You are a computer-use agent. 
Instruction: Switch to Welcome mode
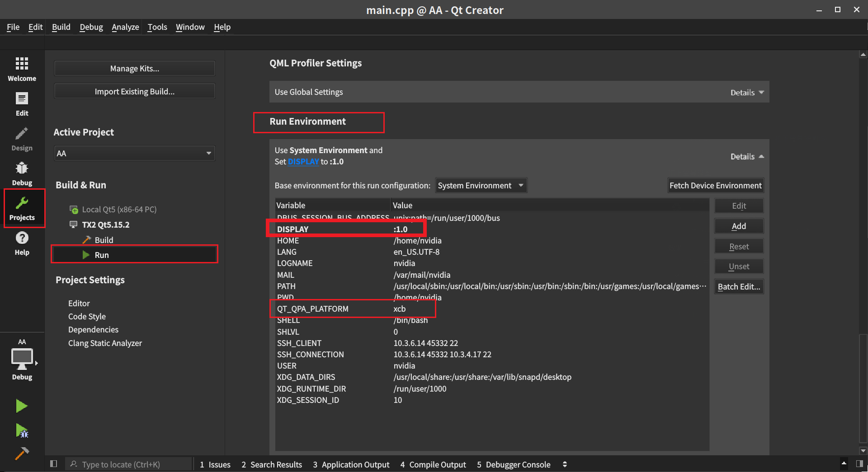click(x=22, y=68)
